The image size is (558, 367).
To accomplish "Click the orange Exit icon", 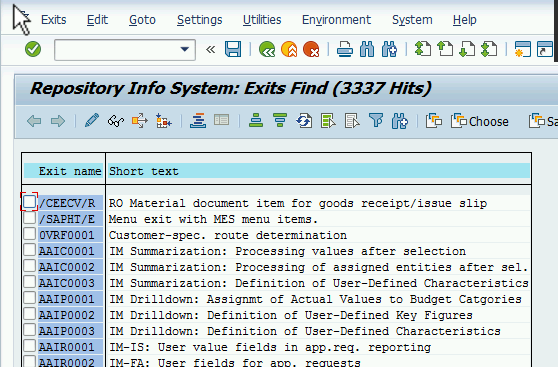I will coord(289,49).
